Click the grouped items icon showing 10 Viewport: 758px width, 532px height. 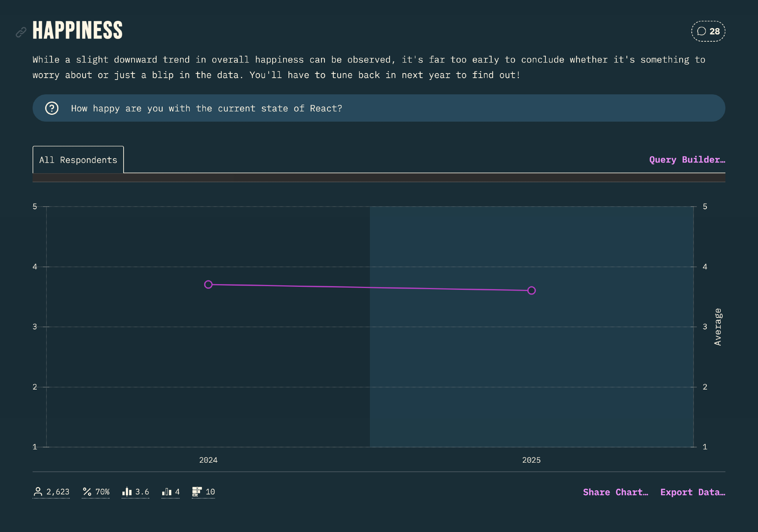click(197, 492)
